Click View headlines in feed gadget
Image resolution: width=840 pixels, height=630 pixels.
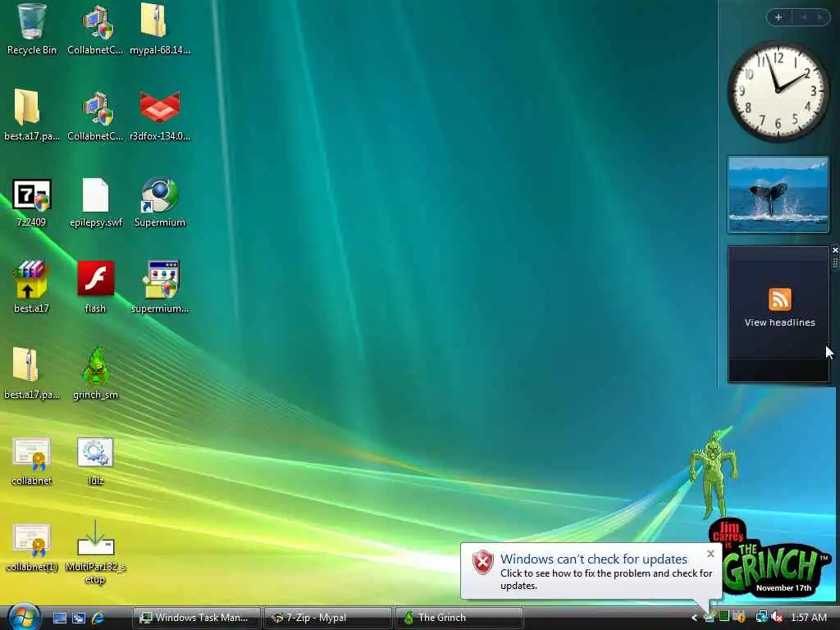[x=779, y=322]
